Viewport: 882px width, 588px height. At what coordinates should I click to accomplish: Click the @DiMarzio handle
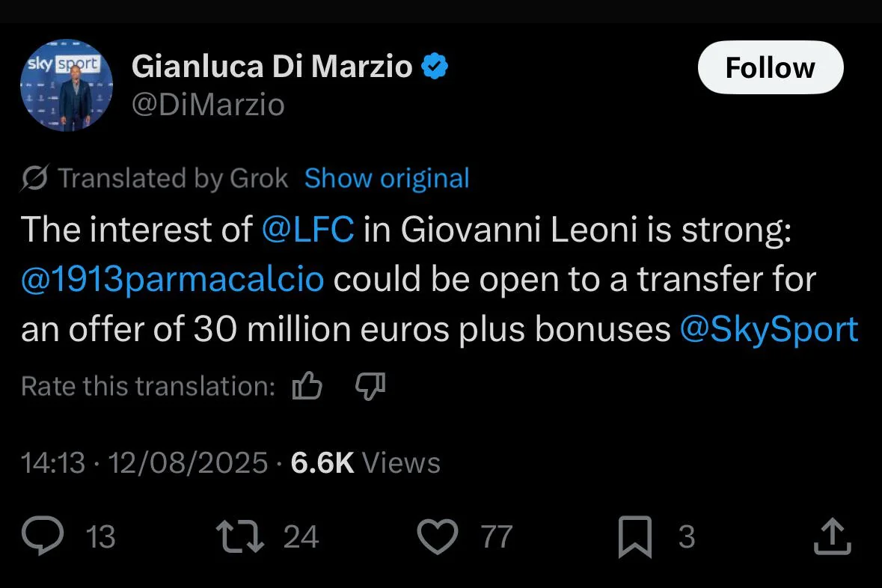208,105
